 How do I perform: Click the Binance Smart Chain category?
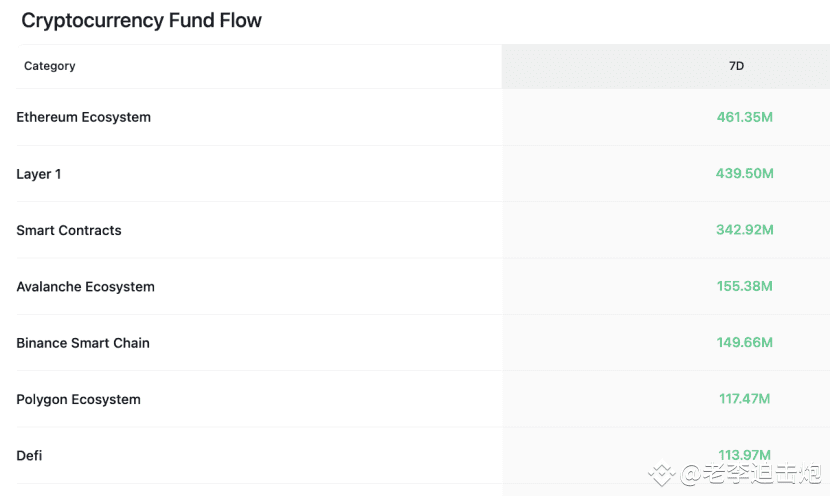coord(83,343)
